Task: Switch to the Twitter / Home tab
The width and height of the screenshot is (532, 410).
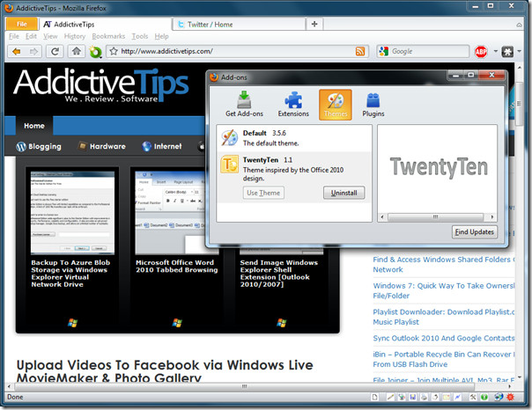Action: (x=240, y=25)
